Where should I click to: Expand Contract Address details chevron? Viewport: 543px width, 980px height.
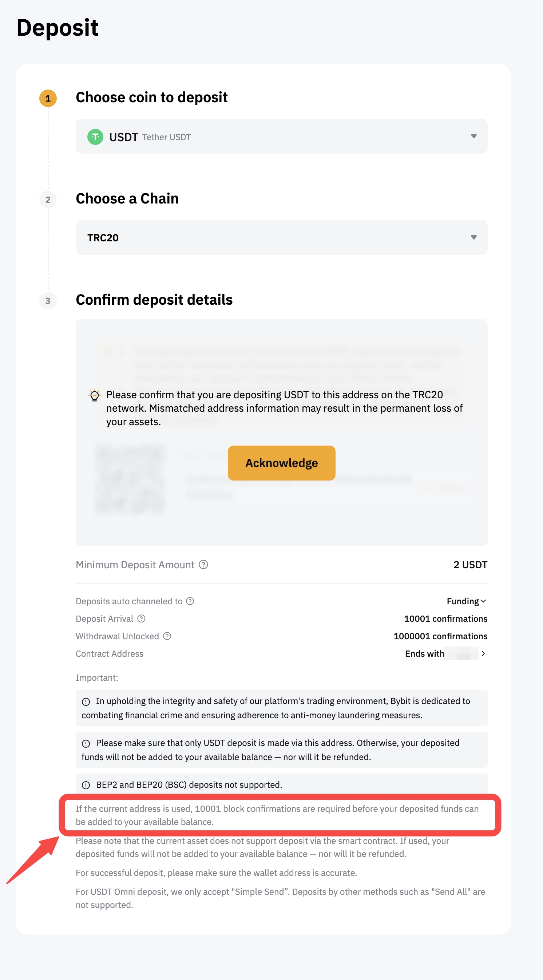pyautogui.click(x=483, y=653)
